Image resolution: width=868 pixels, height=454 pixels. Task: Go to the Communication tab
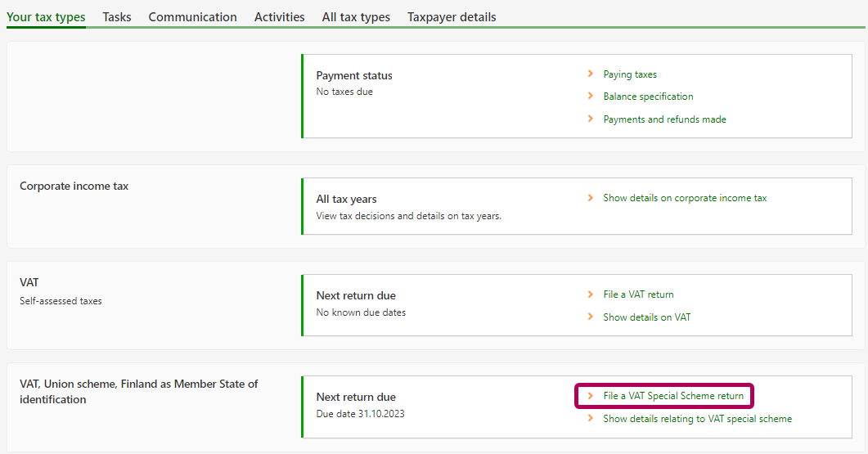pos(192,17)
